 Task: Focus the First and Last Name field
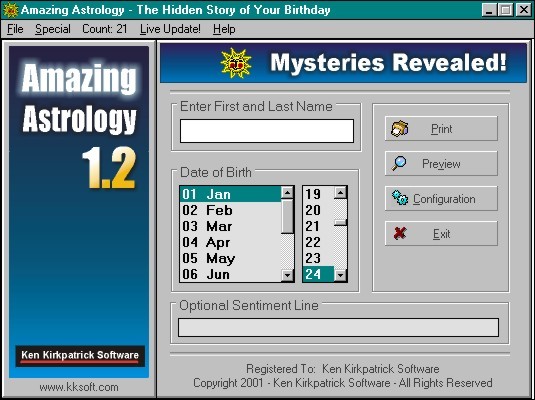point(267,131)
